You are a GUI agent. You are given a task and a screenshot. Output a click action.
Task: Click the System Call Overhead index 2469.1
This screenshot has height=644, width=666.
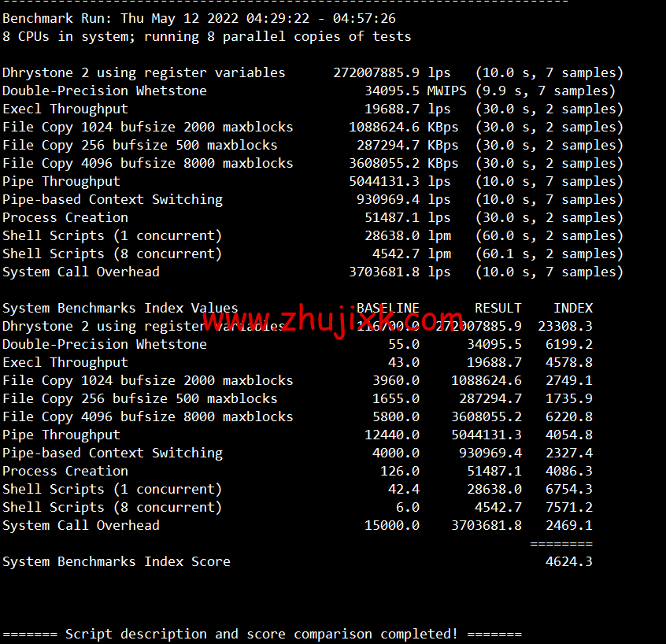[x=568, y=525]
